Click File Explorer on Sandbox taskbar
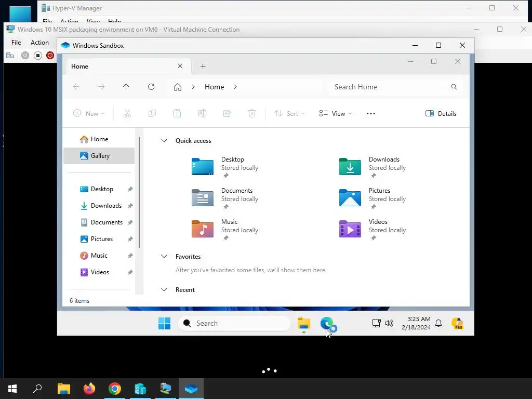532x399 pixels. point(303,324)
